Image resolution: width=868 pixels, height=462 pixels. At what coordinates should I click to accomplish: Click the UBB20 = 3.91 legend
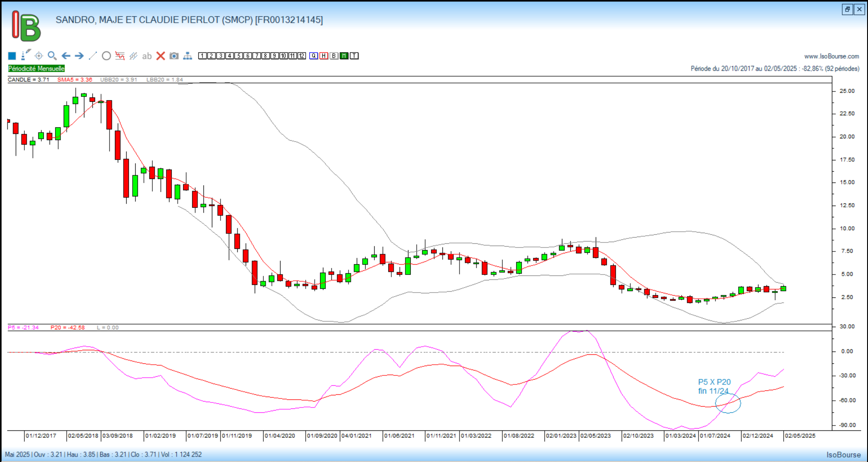click(119, 80)
